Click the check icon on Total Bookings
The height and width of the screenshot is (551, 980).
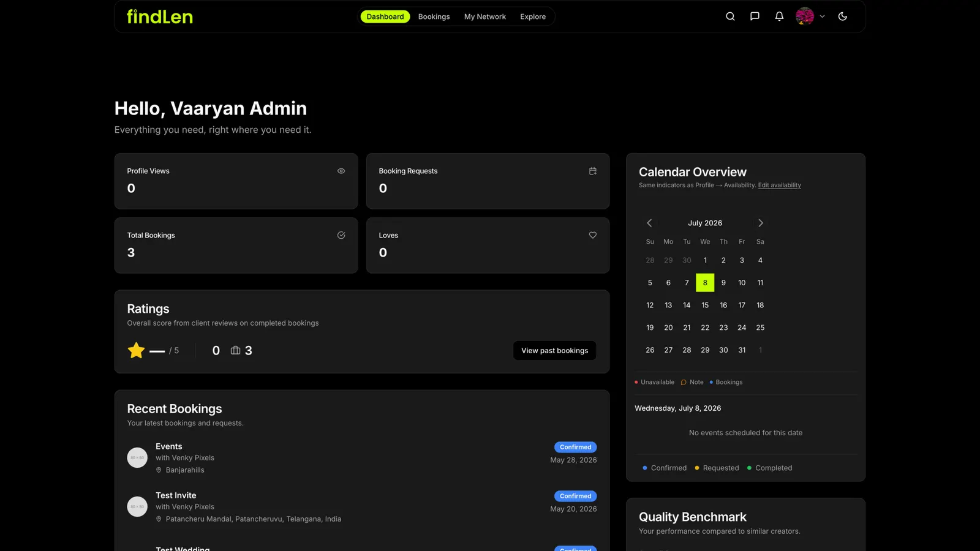point(341,235)
